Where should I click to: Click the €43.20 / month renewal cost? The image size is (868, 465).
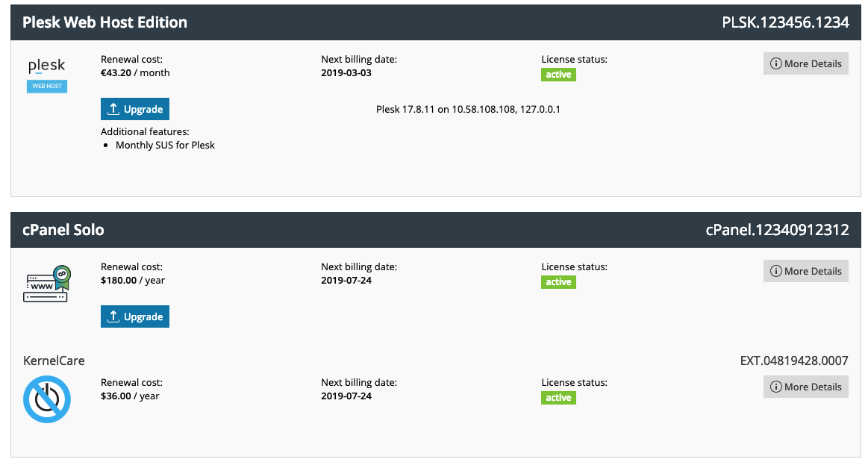tap(135, 72)
